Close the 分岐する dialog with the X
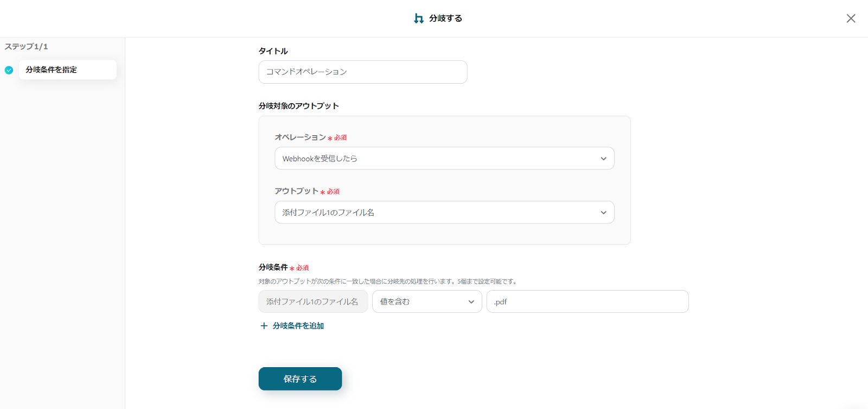This screenshot has height=409, width=868. coord(851,18)
